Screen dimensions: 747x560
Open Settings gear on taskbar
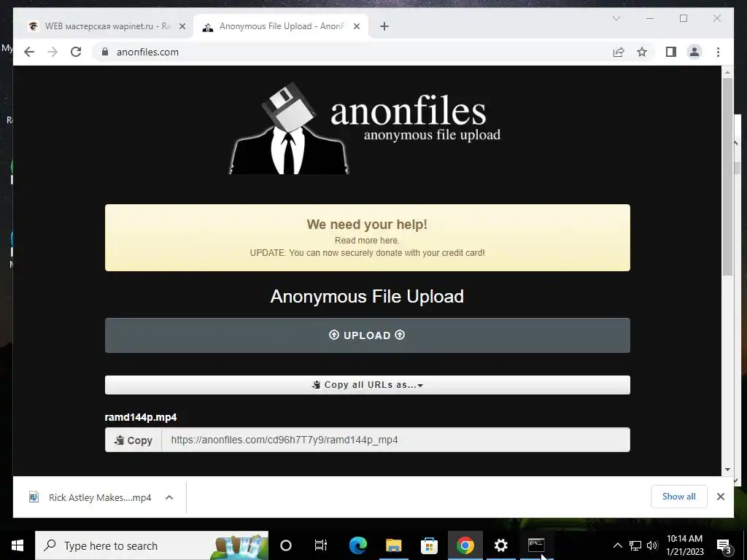tap(500, 545)
